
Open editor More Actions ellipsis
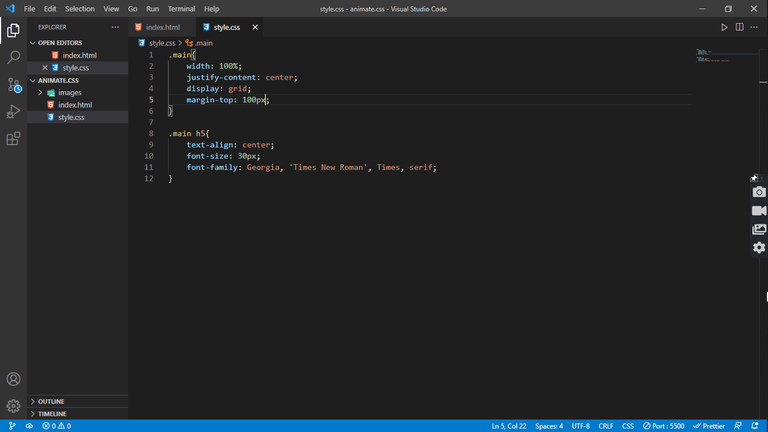(754, 27)
